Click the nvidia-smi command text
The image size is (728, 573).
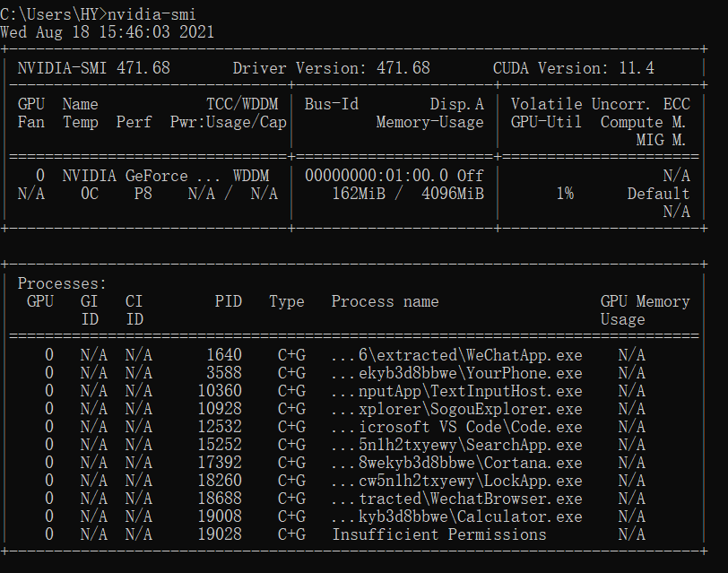point(152,14)
